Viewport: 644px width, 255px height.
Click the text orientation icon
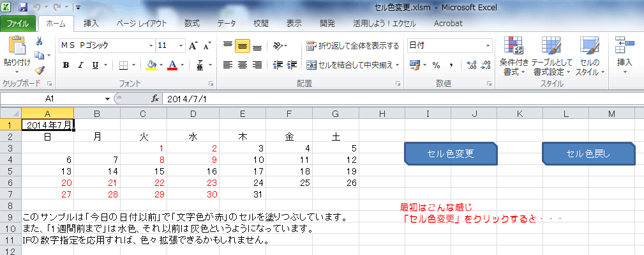click(278, 45)
